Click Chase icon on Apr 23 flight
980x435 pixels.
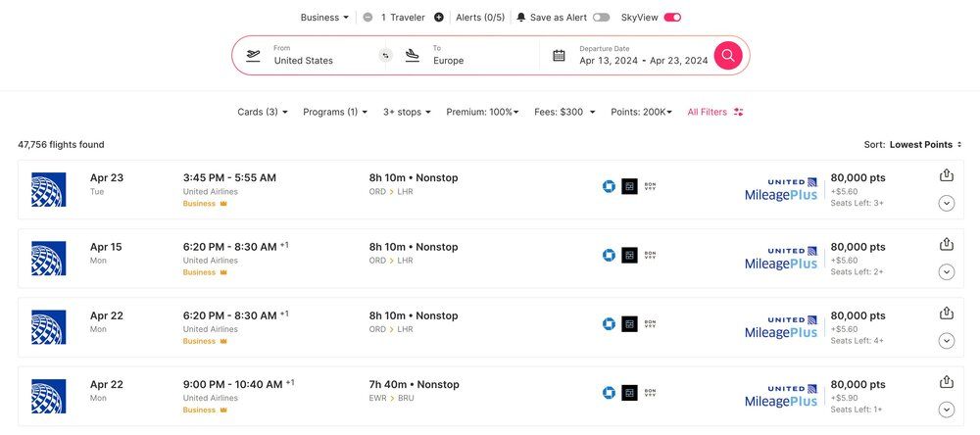tap(609, 186)
